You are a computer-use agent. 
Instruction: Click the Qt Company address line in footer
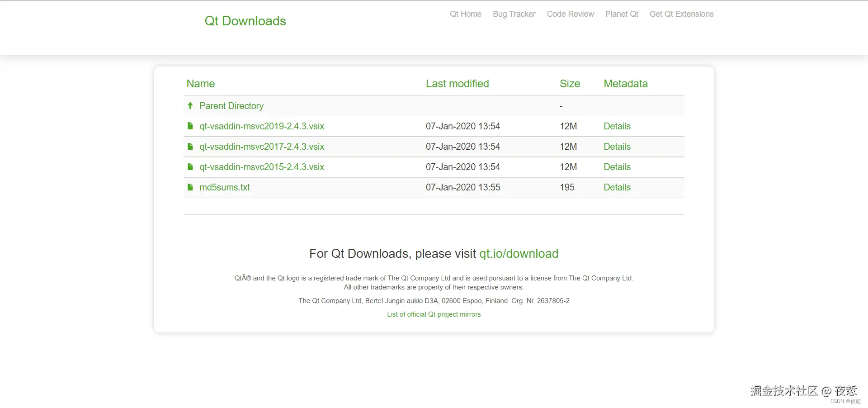434,301
